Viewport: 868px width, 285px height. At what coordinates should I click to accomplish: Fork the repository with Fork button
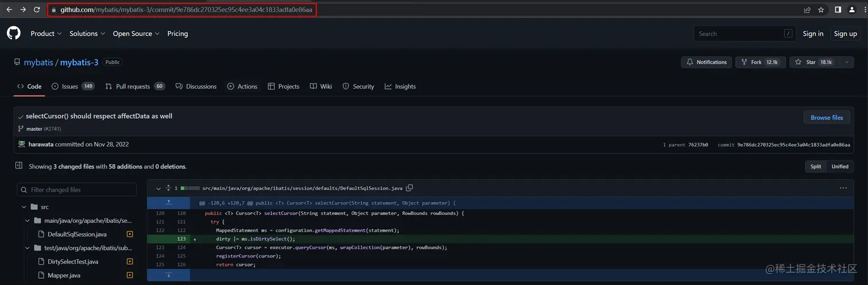760,62
